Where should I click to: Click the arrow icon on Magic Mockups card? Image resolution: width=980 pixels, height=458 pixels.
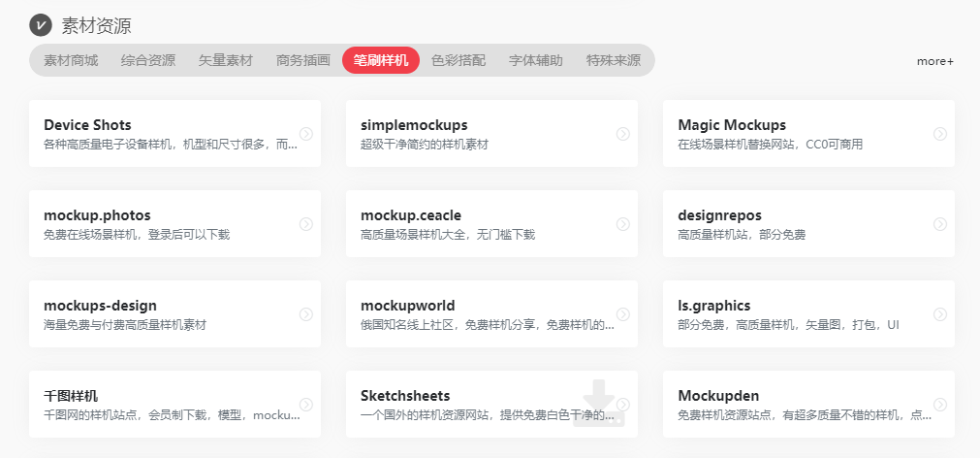coord(940,133)
